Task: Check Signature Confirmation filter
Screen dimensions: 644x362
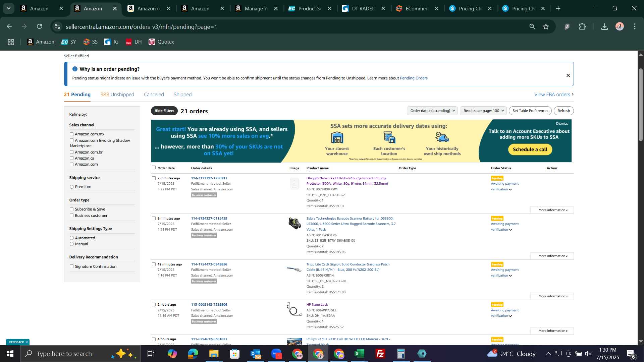Action: tap(71, 266)
